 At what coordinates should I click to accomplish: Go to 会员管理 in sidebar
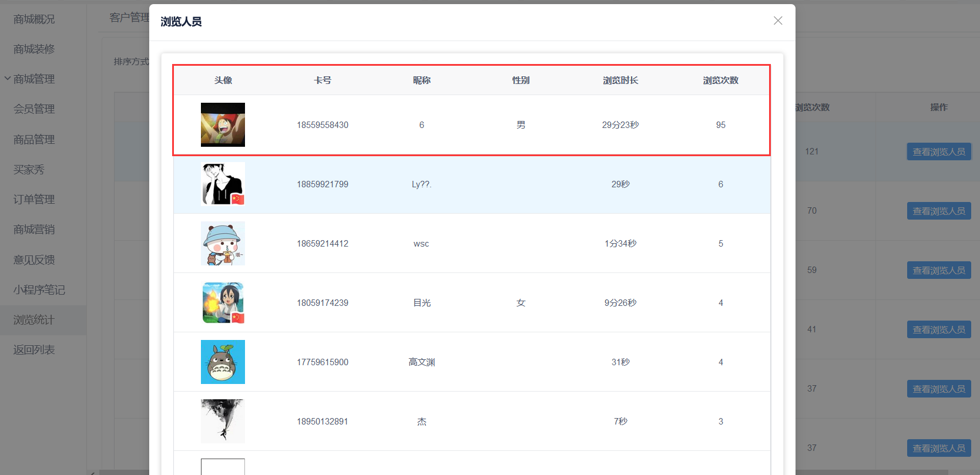34,109
